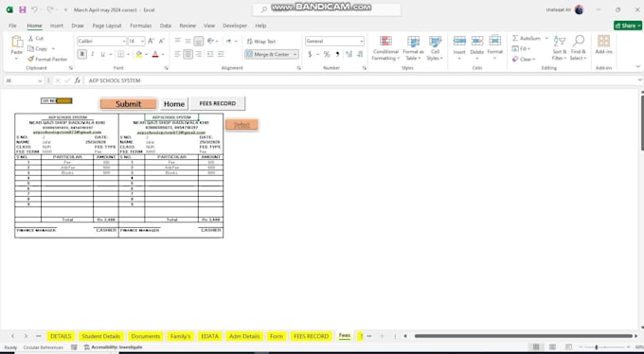Increase indent in alignment group
Screen dimensions: 644x354
221,54
